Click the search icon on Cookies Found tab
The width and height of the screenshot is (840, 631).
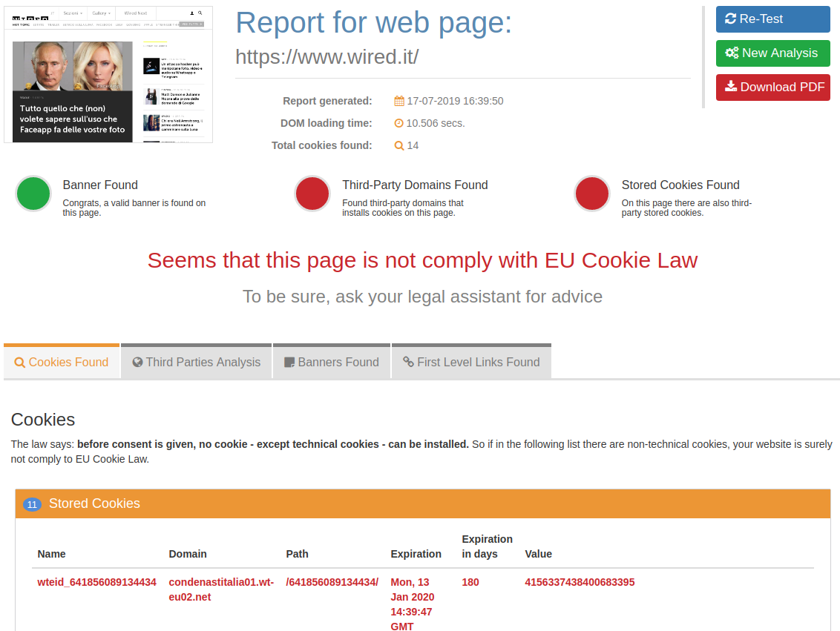click(20, 363)
